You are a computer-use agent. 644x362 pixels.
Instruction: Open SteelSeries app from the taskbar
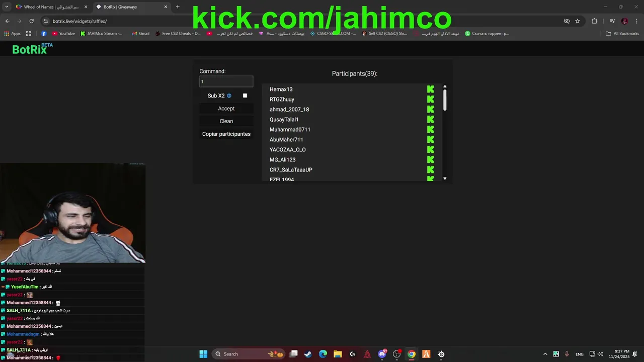pyautogui.click(x=441, y=354)
